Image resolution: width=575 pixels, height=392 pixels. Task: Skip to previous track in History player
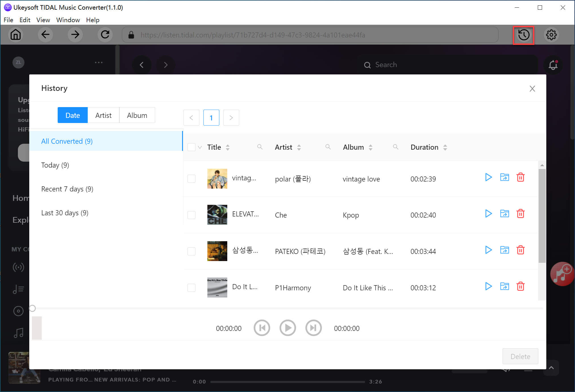(x=262, y=328)
